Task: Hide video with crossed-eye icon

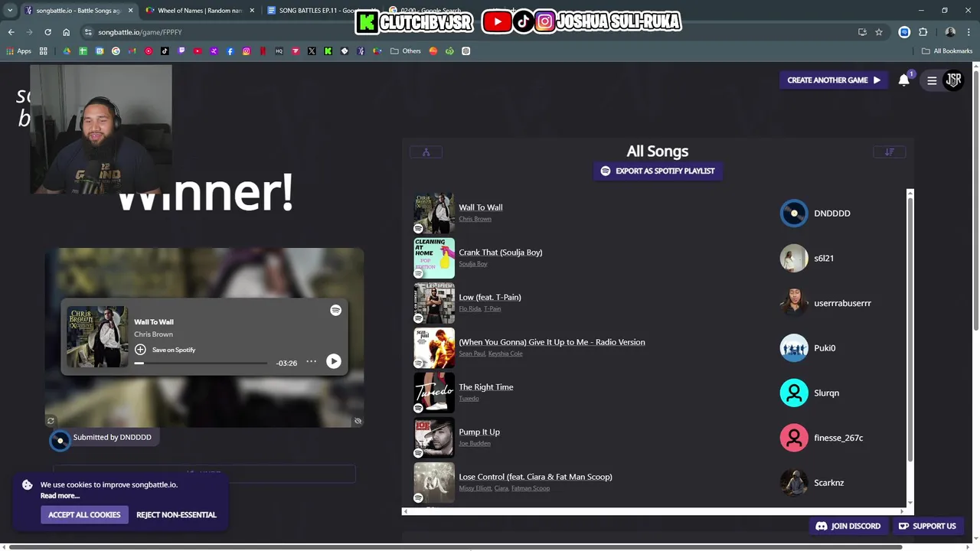Action: coord(358,421)
